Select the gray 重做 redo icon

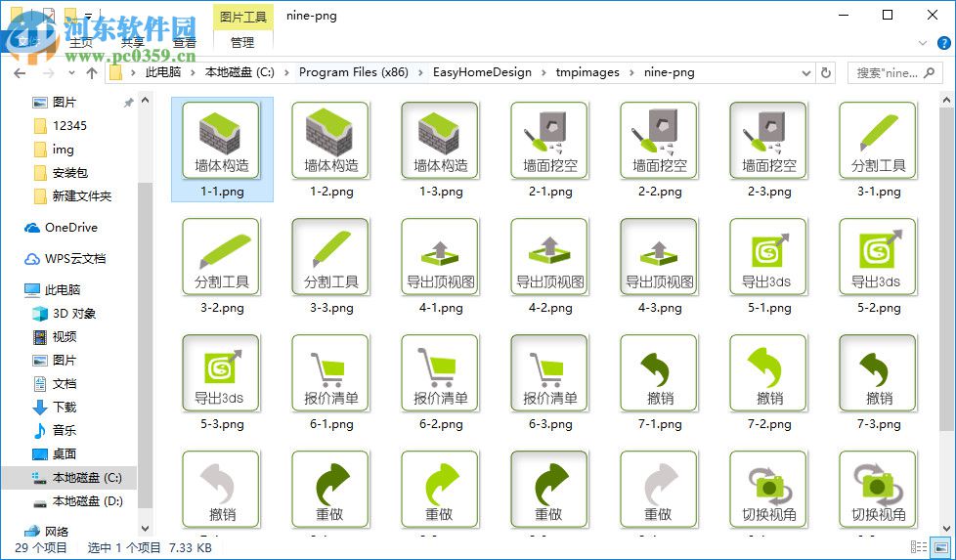pos(660,490)
